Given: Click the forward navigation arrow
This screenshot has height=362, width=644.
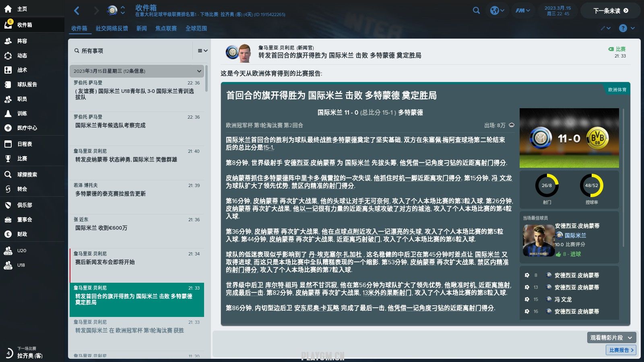Looking at the screenshot, I should (96, 10).
